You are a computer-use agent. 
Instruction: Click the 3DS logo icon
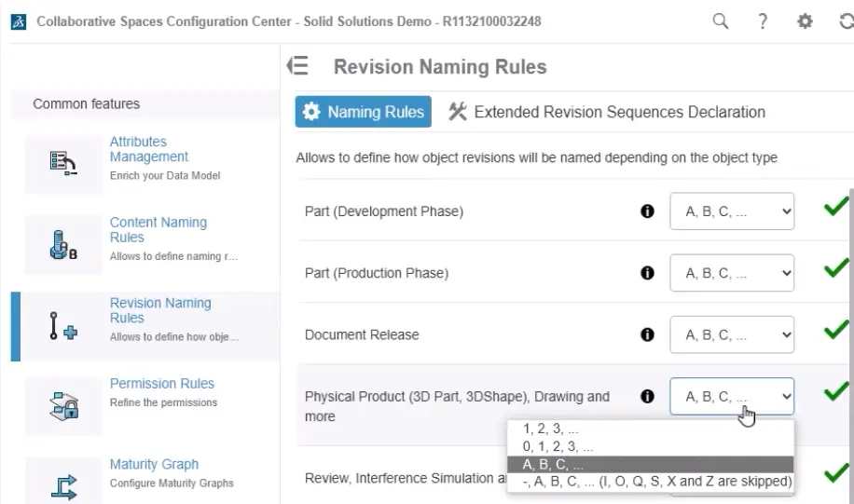(x=19, y=21)
